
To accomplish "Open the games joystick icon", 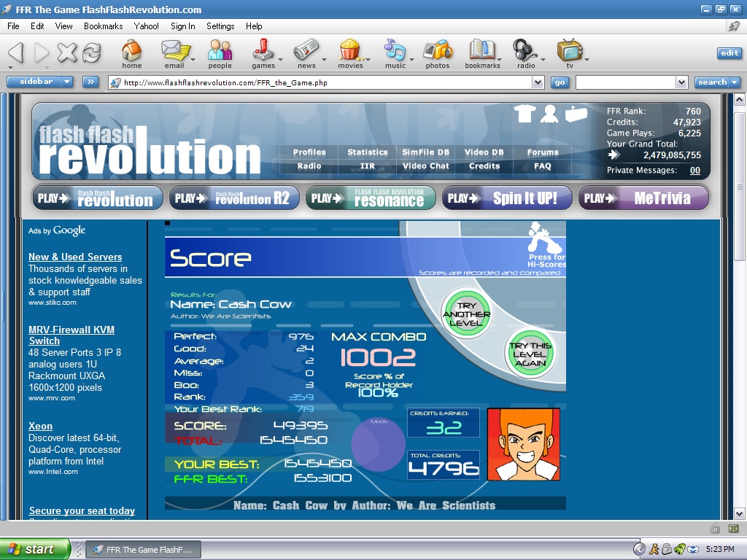I will point(263,50).
